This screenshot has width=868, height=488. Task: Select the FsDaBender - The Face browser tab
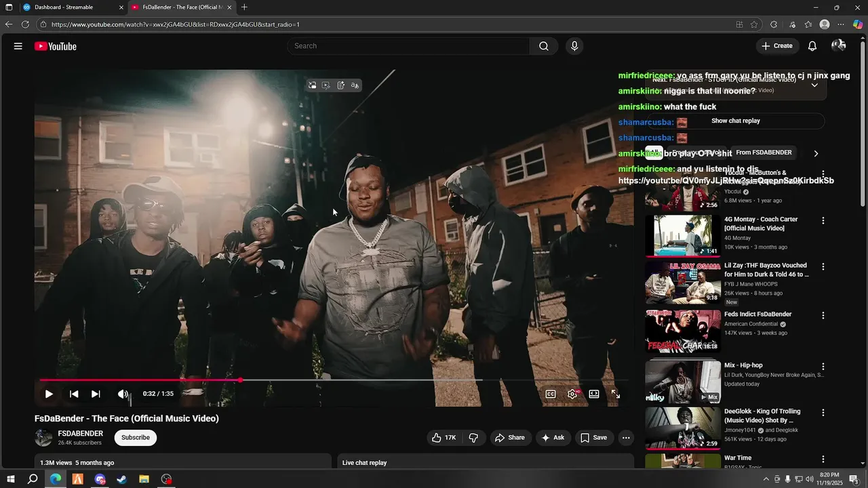182,7
